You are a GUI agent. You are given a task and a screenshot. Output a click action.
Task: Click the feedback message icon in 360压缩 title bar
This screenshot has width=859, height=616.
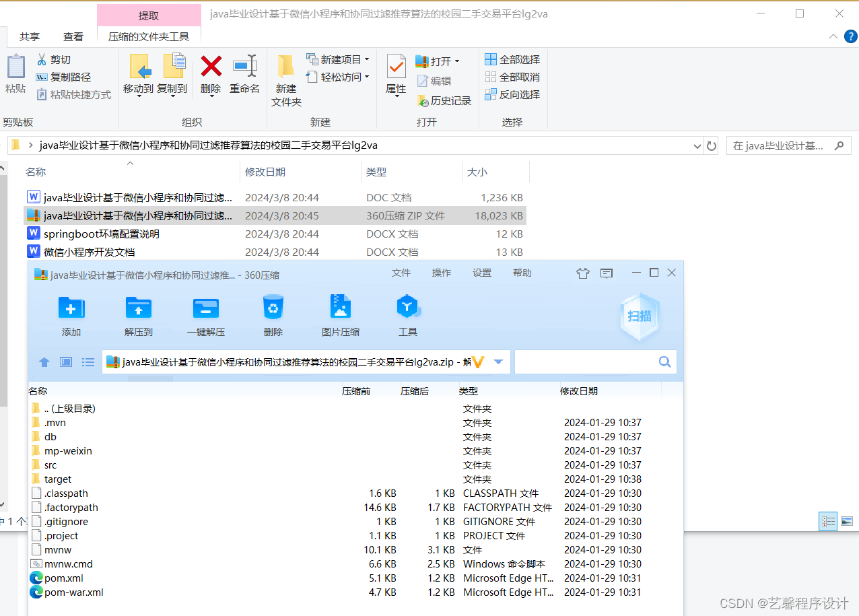coord(607,273)
